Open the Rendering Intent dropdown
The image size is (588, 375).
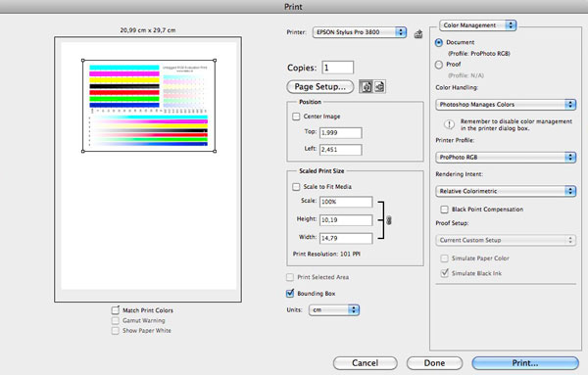(x=506, y=191)
